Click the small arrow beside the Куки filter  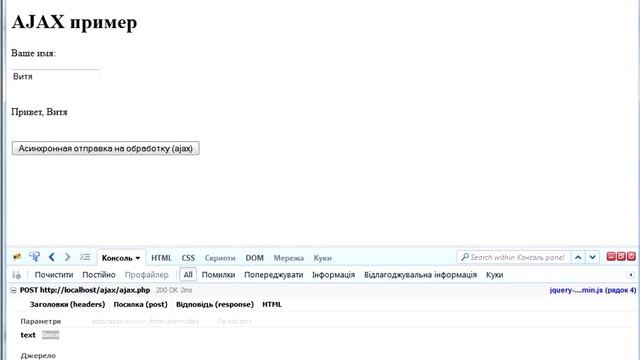pyautogui.click(x=631, y=275)
